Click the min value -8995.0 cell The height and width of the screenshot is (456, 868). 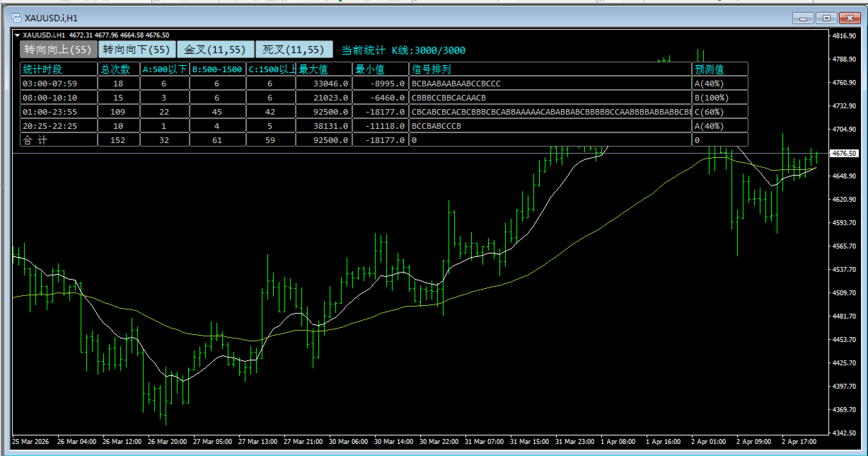(381, 84)
